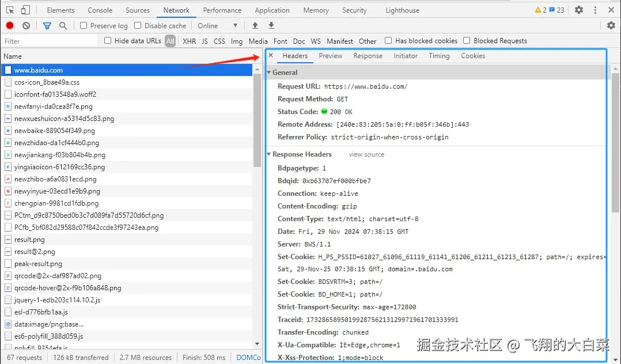The height and width of the screenshot is (364, 621).
Task: Click request list scrollbar thumb
Action: (257, 120)
